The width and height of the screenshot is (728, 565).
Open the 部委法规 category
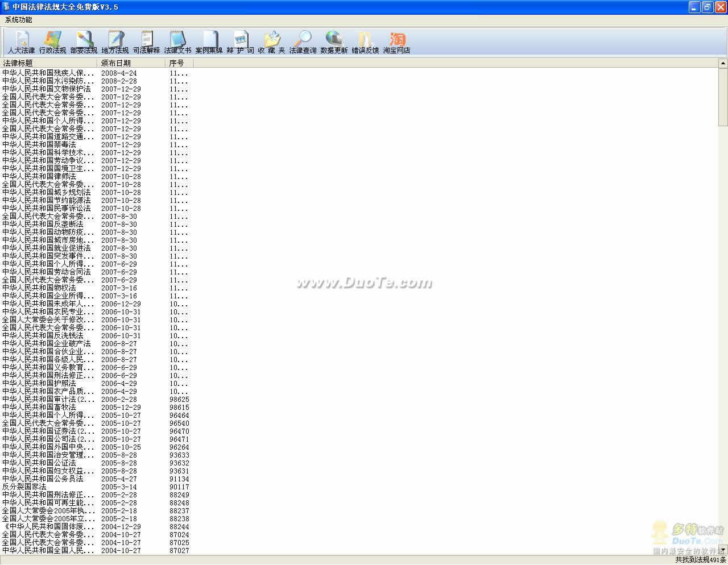[x=84, y=43]
